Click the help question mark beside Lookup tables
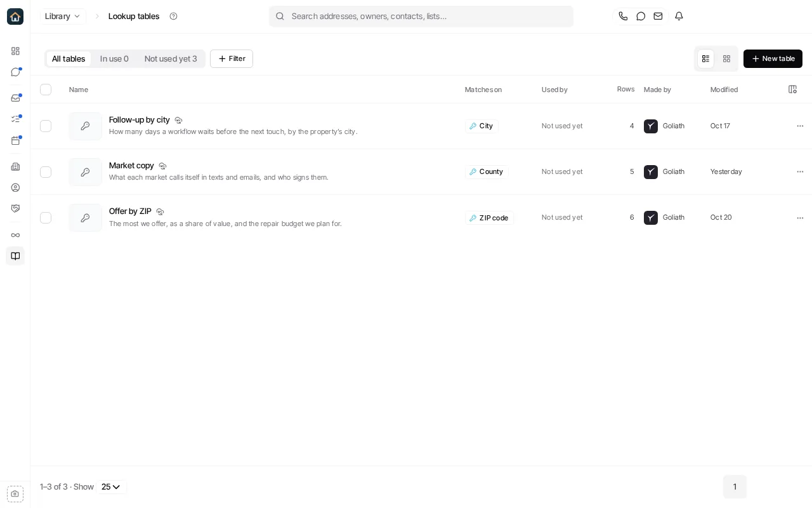This screenshot has height=508, width=812. tap(173, 16)
